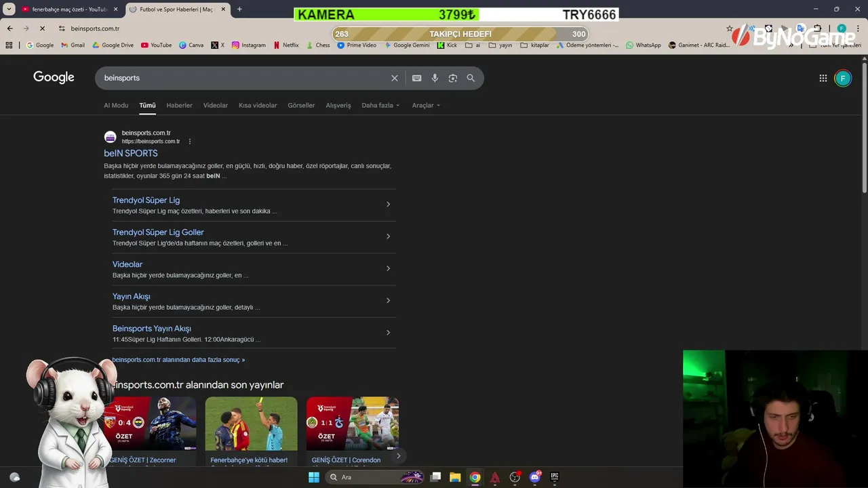Open the Yayın Akışı link
Image resolution: width=868 pixels, height=488 pixels.
(x=132, y=296)
